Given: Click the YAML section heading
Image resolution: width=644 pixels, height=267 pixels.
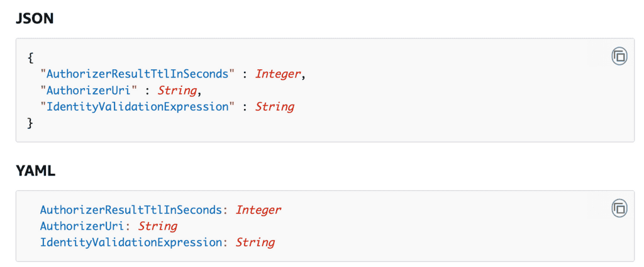Looking at the screenshot, I should click(36, 171).
